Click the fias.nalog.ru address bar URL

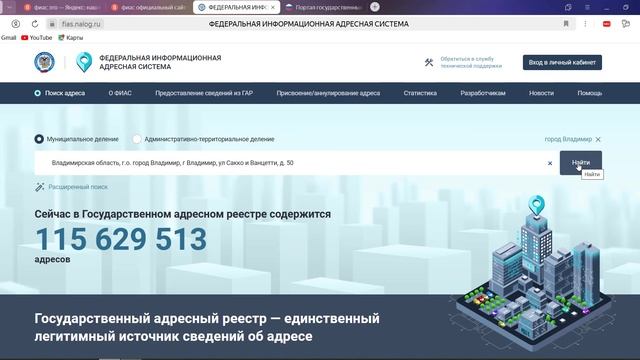[81, 24]
